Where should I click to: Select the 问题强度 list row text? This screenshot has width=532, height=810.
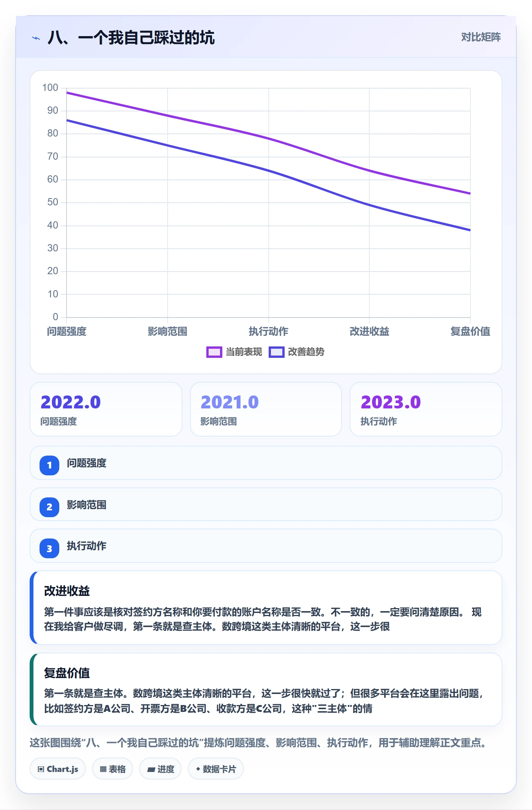pyautogui.click(x=87, y=463)
